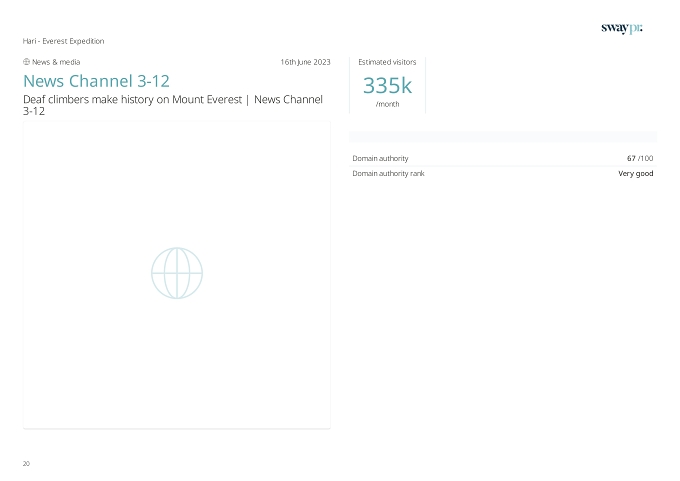680x481 pixels.
Task: Click the 'Very good' rank value
Action: click(x=636, y=173)
